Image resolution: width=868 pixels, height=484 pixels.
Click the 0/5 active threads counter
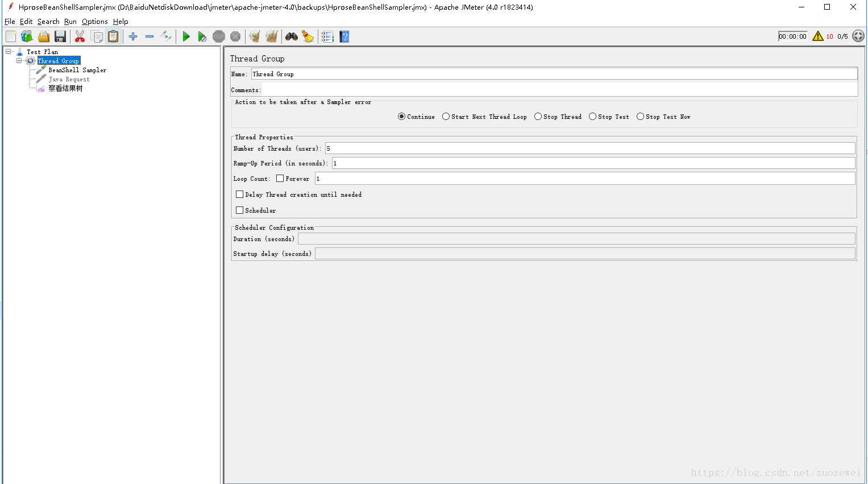(x=842, y=36)
